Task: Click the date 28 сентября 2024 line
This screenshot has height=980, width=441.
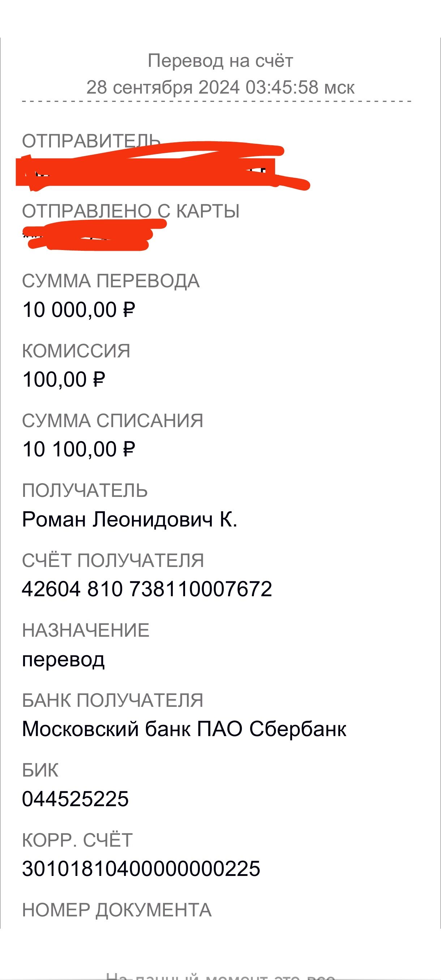Action: (x=220, y=87)
